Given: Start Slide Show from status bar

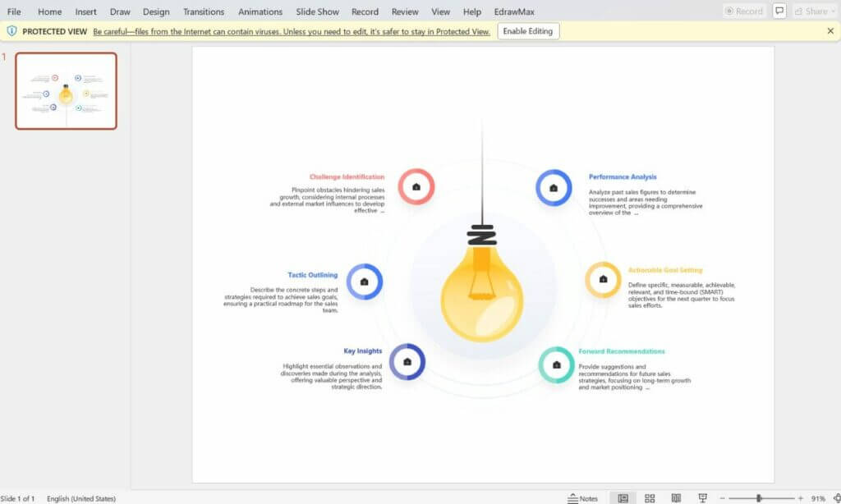Looking at the screenshot, I should pyautogui.click(x=703, y=498).
